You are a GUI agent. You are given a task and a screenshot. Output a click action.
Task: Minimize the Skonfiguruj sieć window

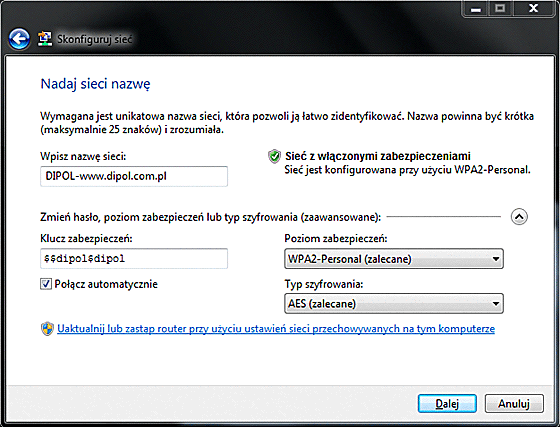tap(476, 9)
